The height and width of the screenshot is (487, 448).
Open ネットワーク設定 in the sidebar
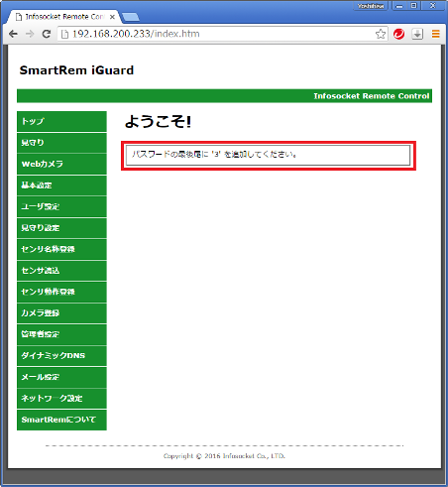pyautogui.click(x=61, y=399)
